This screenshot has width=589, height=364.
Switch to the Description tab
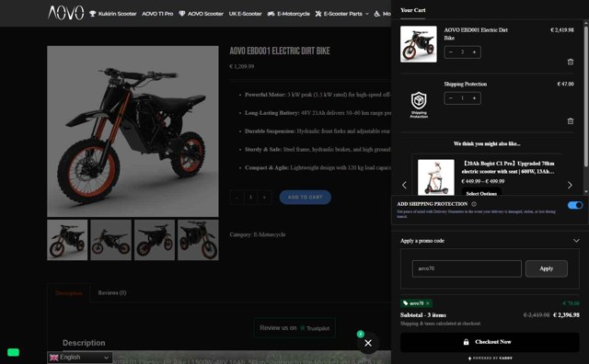point(69,293)
